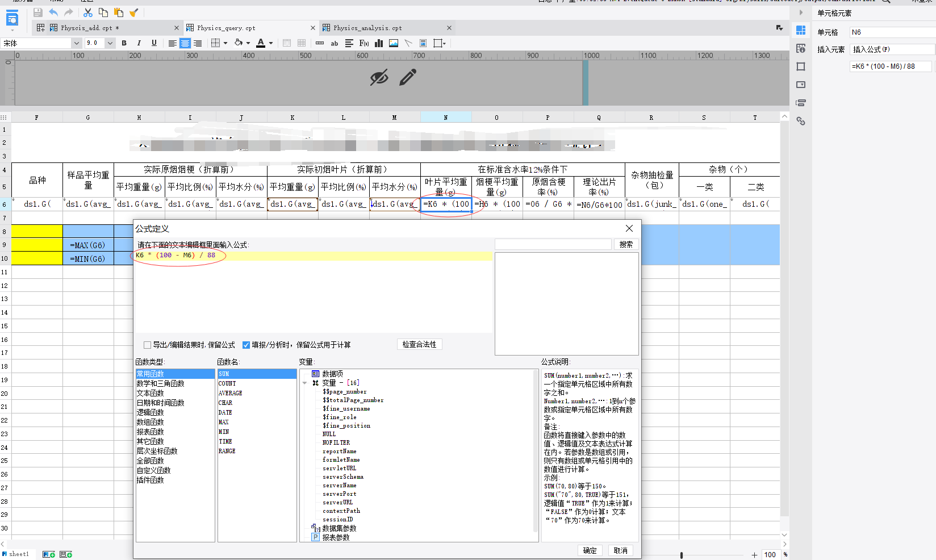Open the preview icon at top left
The width and height of the screenshot is (936, 560).
click(12, 19)
